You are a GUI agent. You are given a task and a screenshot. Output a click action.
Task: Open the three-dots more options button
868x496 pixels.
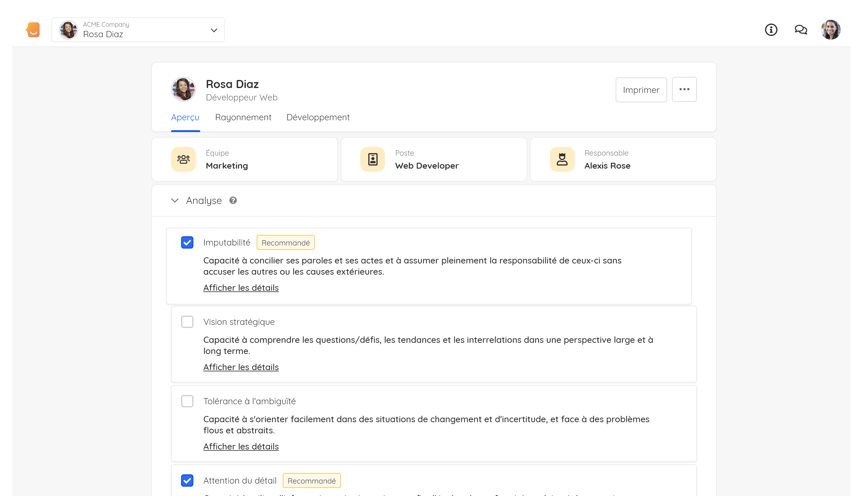[684, 89]
